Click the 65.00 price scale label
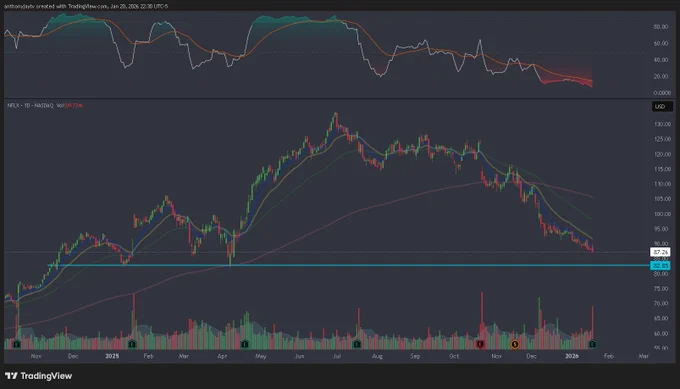Screen dimensions: 680x389 (662, 319)
